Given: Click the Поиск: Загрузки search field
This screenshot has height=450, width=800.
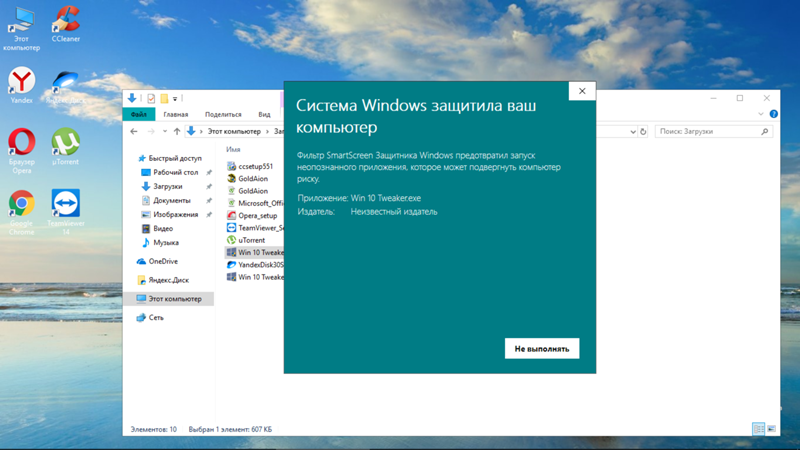Looking at the screenshot, I should pos(713,132).
